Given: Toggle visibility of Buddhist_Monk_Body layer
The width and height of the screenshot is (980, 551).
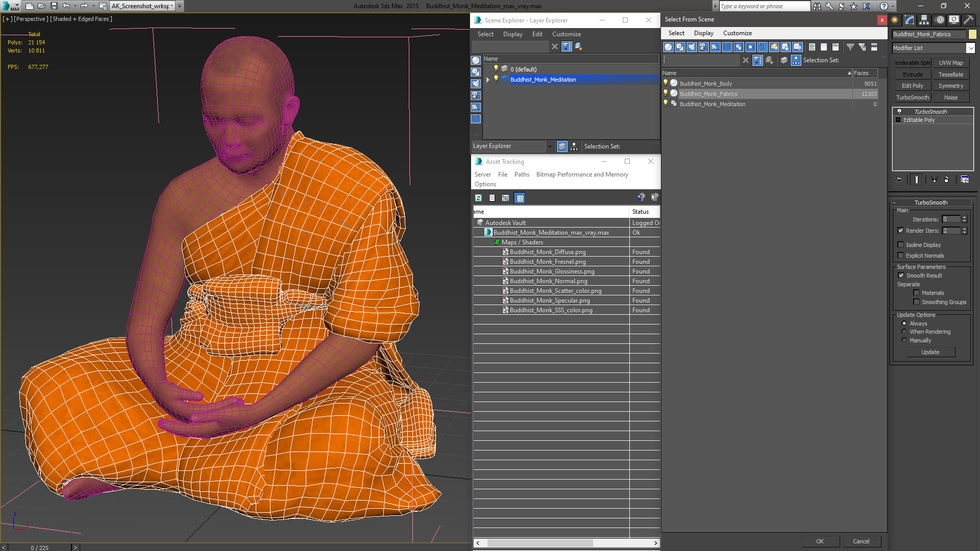Looking at the screenshot, I should (666, 84).
